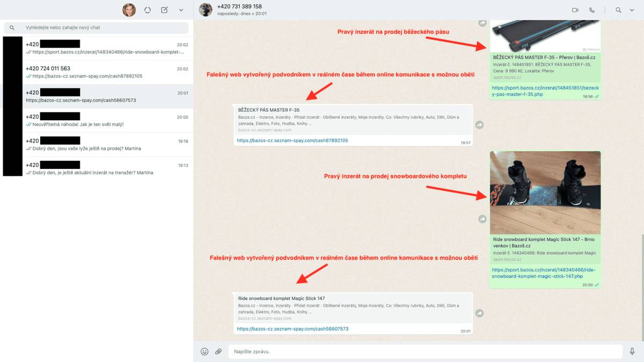Screen dimensions: 644x362
Task: Start a new chat with compose icon
Action: click(x=164, y=10)
